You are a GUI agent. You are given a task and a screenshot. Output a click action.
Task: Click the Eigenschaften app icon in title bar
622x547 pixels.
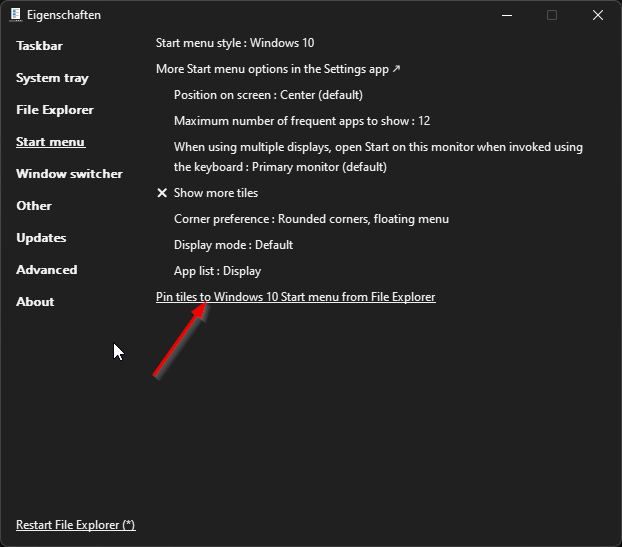pos(16,15)
